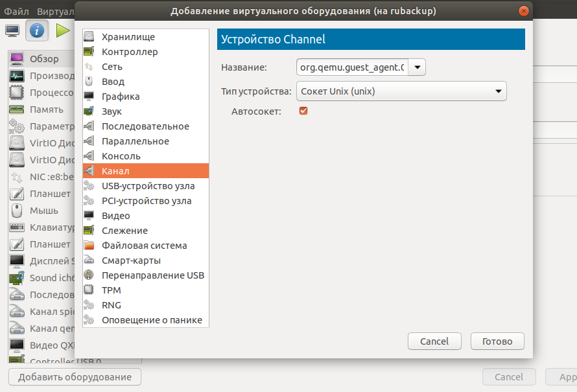This screenshot has width=577, height=392.
Task: Select Контроллер in the hardware type list
Action: (x=130, y=52)
